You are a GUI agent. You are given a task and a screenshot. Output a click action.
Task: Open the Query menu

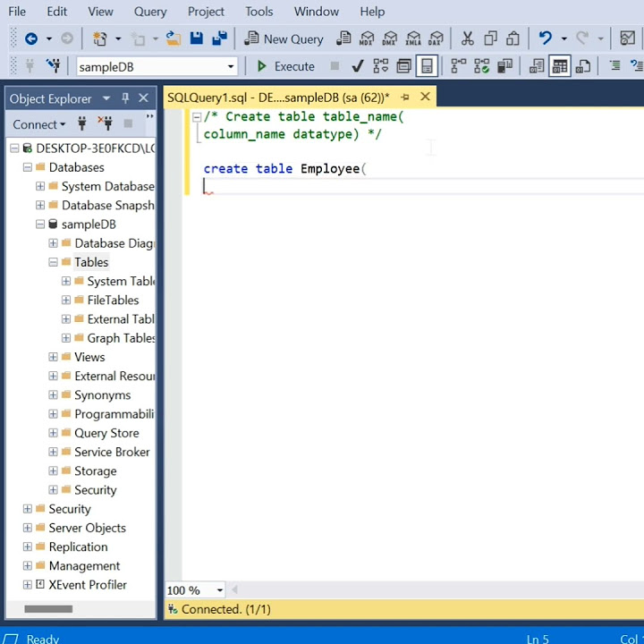tap(150, 12)
